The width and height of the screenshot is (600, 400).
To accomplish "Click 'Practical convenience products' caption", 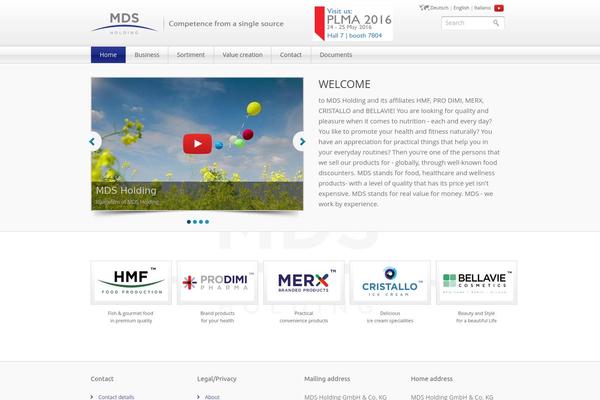I will point(304,317).
